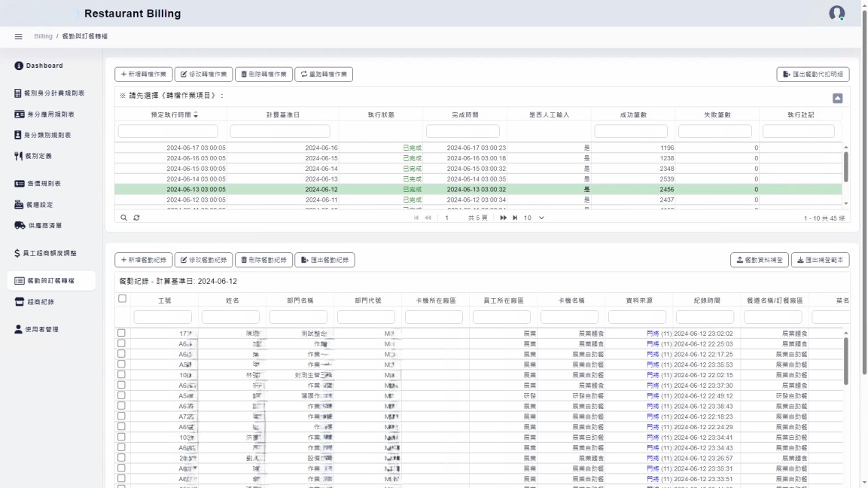Click the hamburger menu icon
868x488 pixels.
pos(19,37)
